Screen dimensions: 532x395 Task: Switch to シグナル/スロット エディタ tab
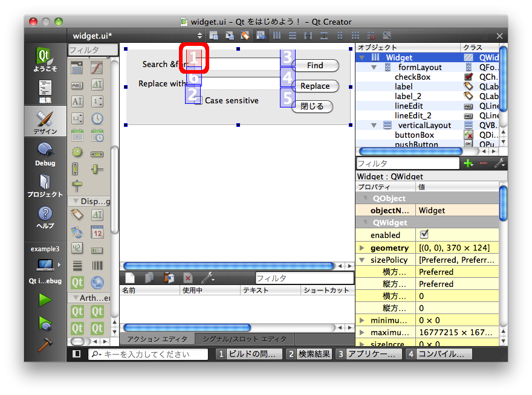click(244, 339)
